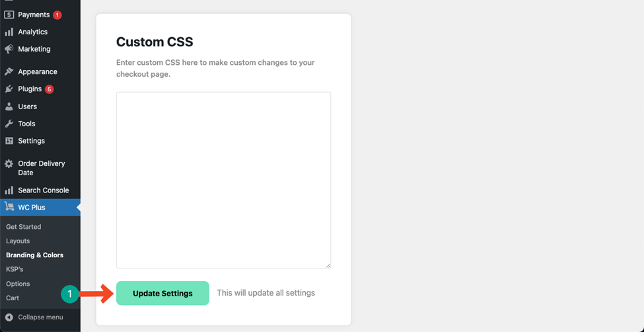The image size is (644, 332).
Task: Click the Appearance paintbrush icon
Action: (9, 71)
